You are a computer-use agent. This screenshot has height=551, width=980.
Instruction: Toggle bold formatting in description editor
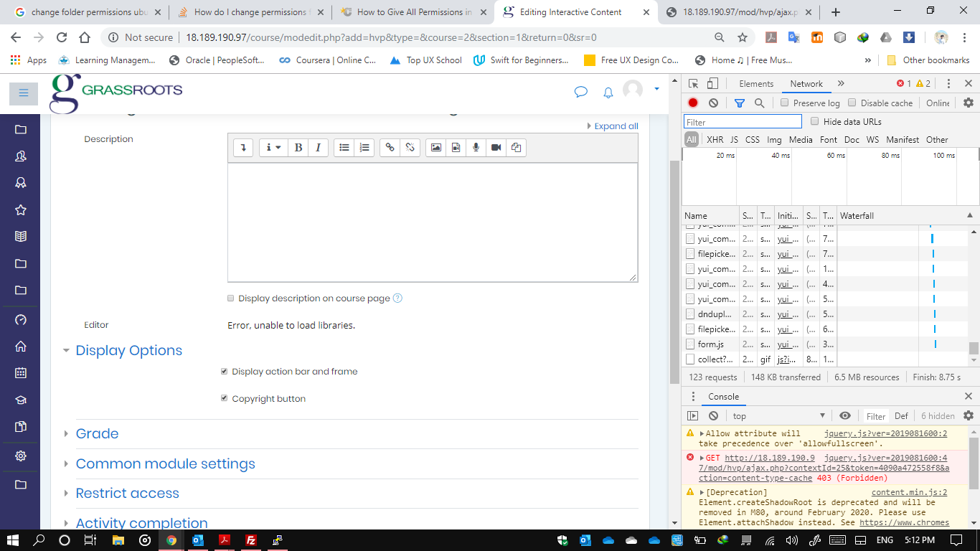pos(298,147)
